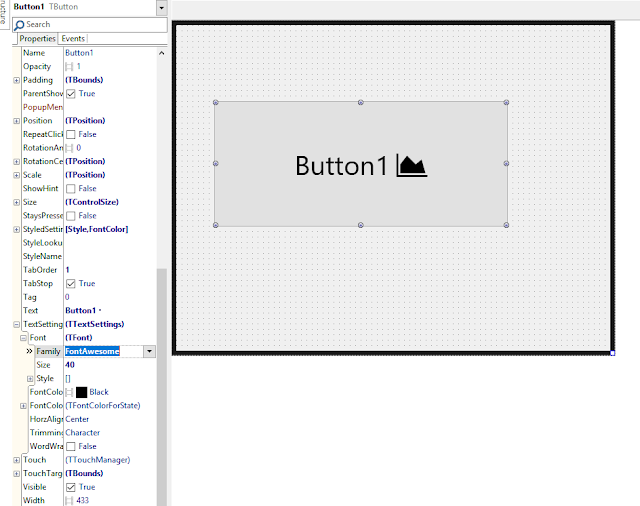Image resolution: width=640 pixels, height=506 pixels.
Task: Select the Text property value
Action: click(x=83, y=311)
